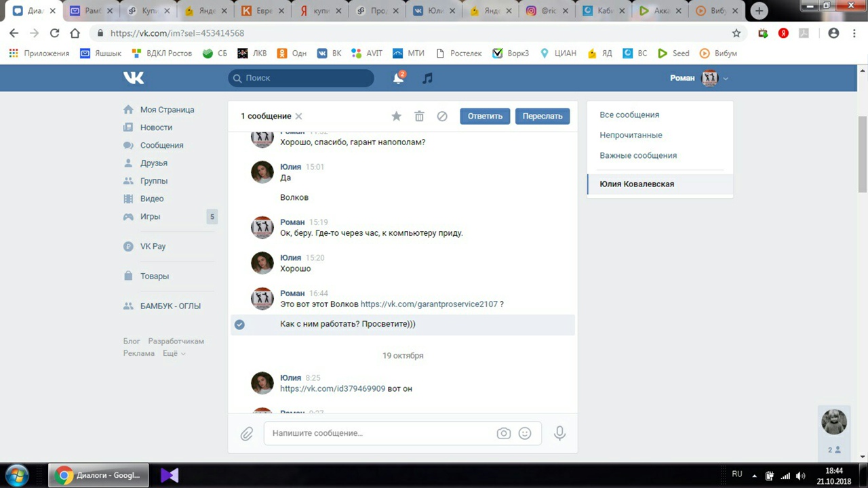This screenshot has width=868, height=488.
Task: Open VK music player icon
Action: point(427,78)
